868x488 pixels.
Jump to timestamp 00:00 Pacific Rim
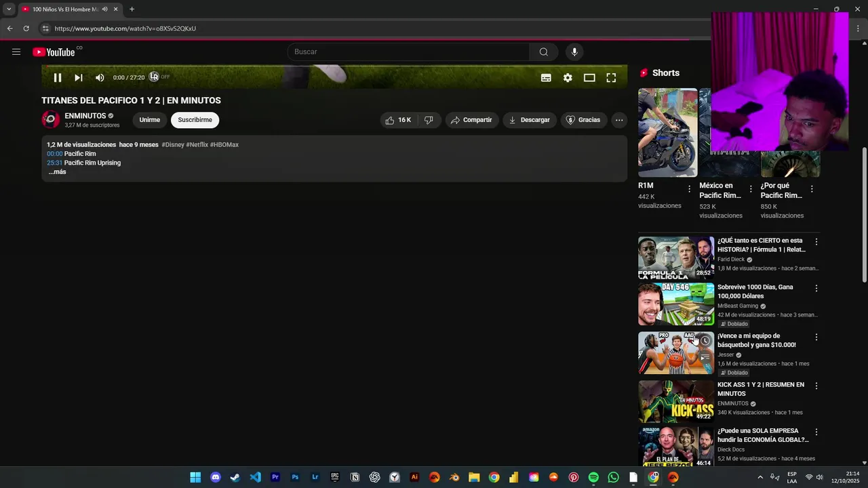click(55, 154)
